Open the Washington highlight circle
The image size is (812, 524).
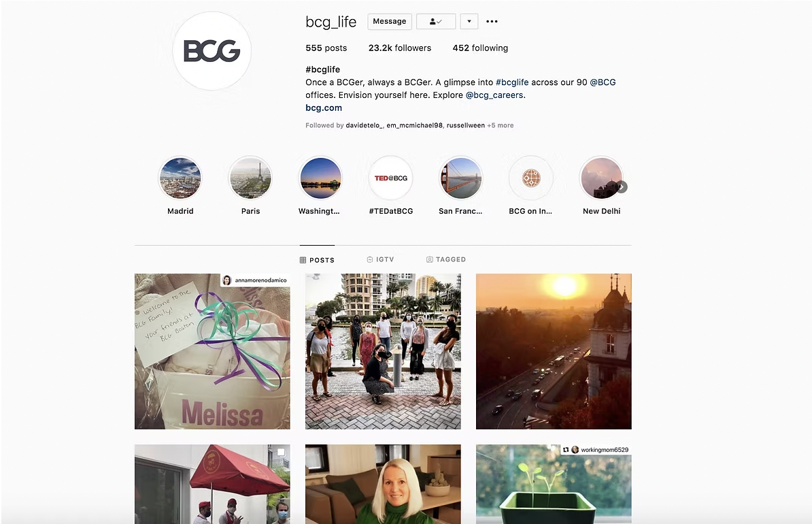pyautogui.click(x=320, y=178)
